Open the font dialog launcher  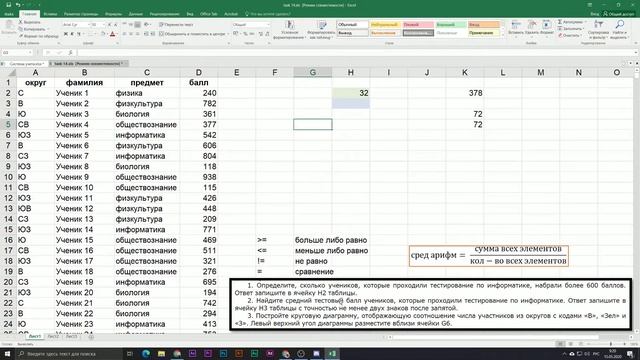pos(117,43)
